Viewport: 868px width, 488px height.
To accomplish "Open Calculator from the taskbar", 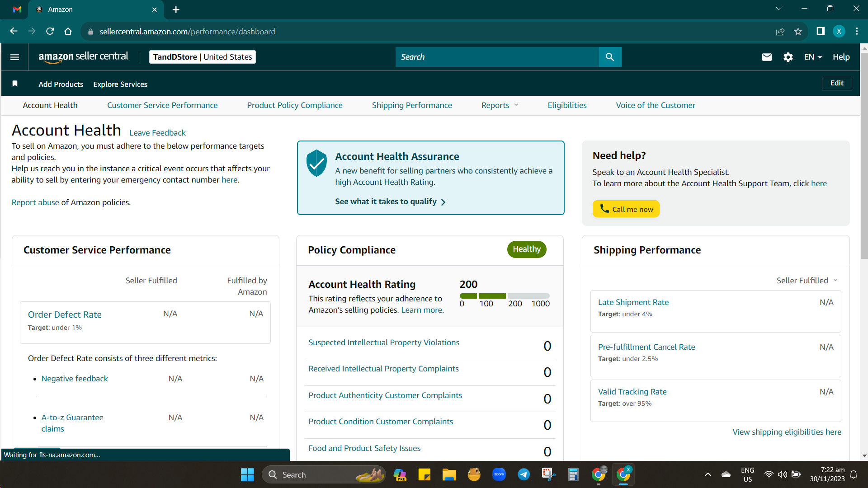I will pyautogui.click(x=573, y=474).
